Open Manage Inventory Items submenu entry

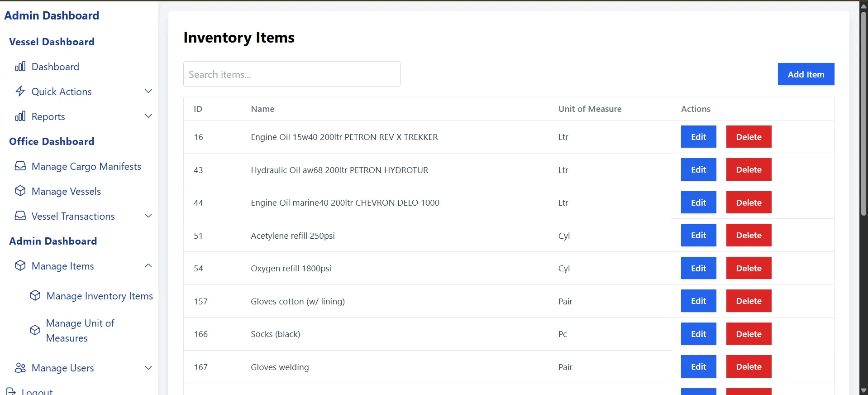coord(100,296)
